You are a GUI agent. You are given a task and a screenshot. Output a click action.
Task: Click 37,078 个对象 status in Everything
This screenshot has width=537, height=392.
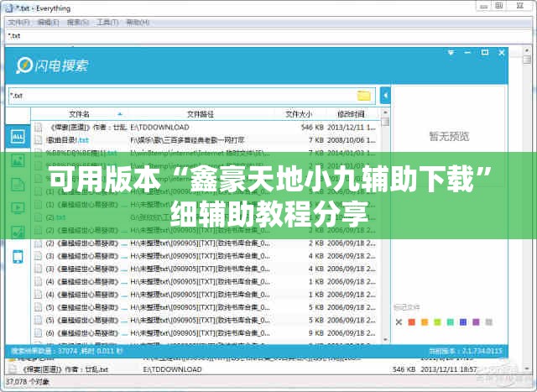click(28, 381)
